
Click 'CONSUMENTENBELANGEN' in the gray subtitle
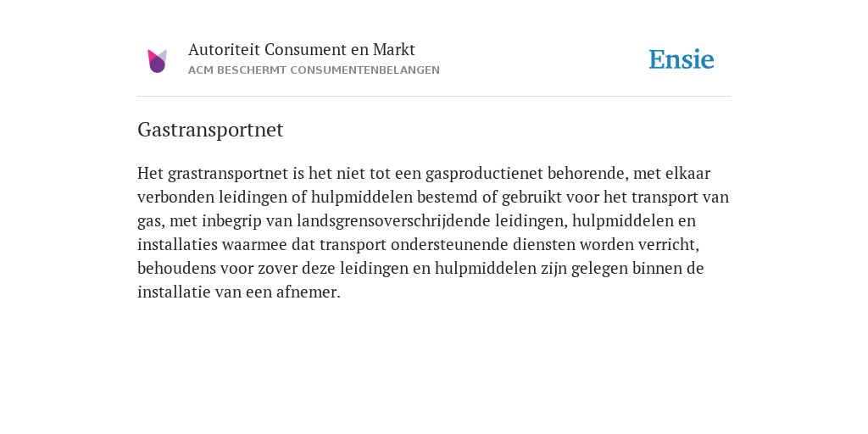(364, 70)
